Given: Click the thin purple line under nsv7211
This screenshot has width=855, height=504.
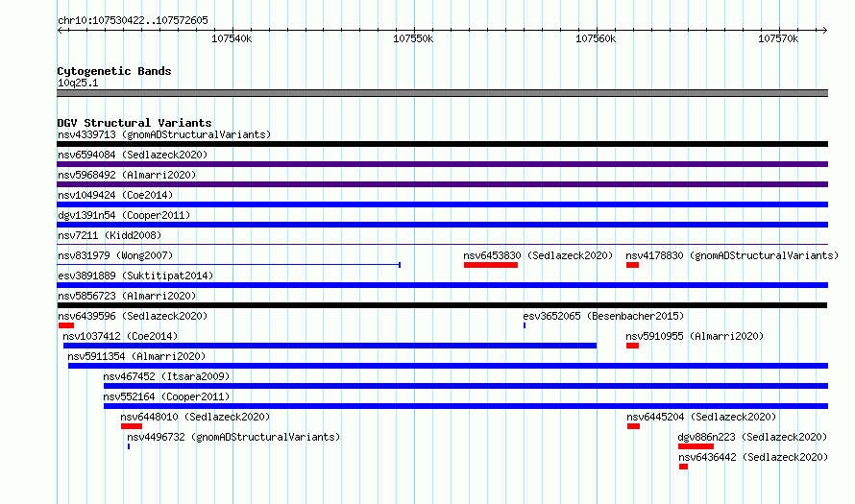Looking at the screenshot, I should click(x=442, y=245).
